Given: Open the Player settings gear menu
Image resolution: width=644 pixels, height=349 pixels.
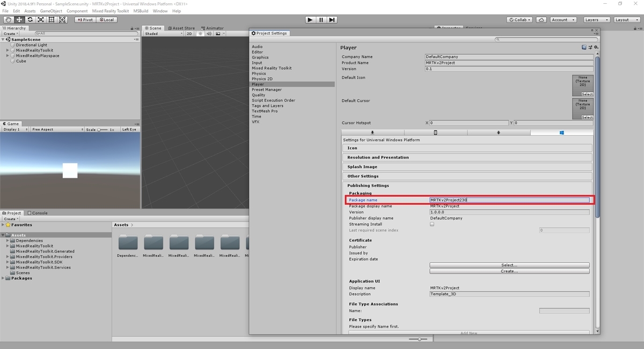Looking at the screenshot, I should point(596,47).
